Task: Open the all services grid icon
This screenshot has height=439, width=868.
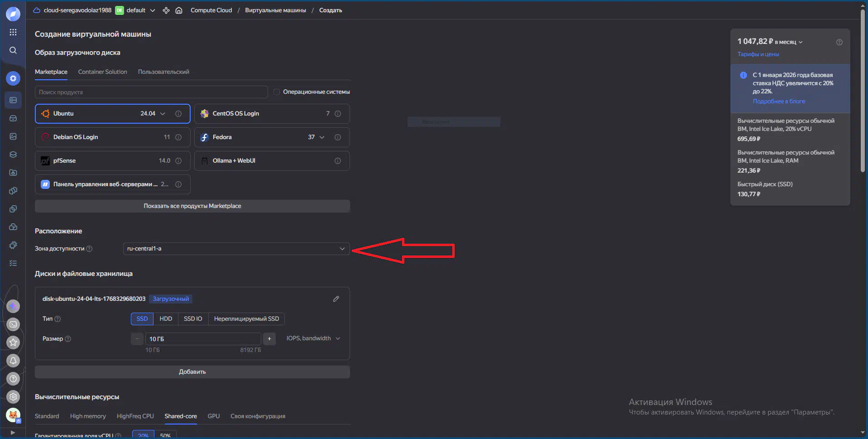Action: point(13,32)
